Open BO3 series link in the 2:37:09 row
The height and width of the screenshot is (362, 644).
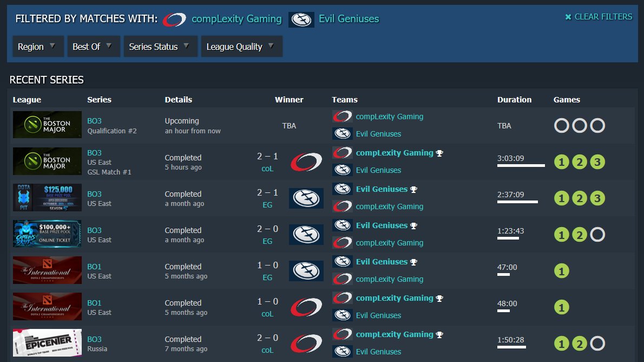(94, 194)
